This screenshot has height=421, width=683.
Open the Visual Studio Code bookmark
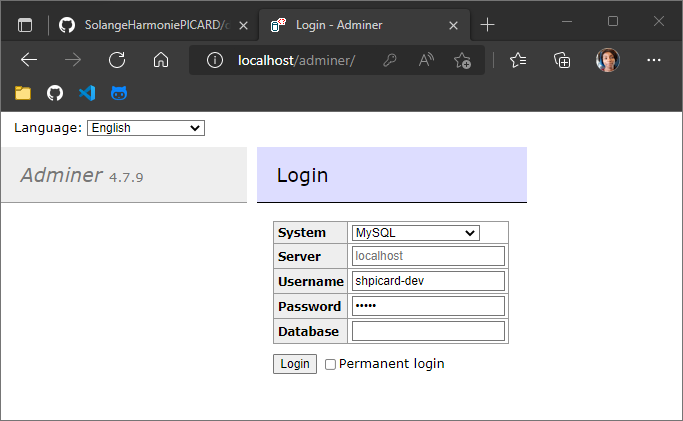87,93
